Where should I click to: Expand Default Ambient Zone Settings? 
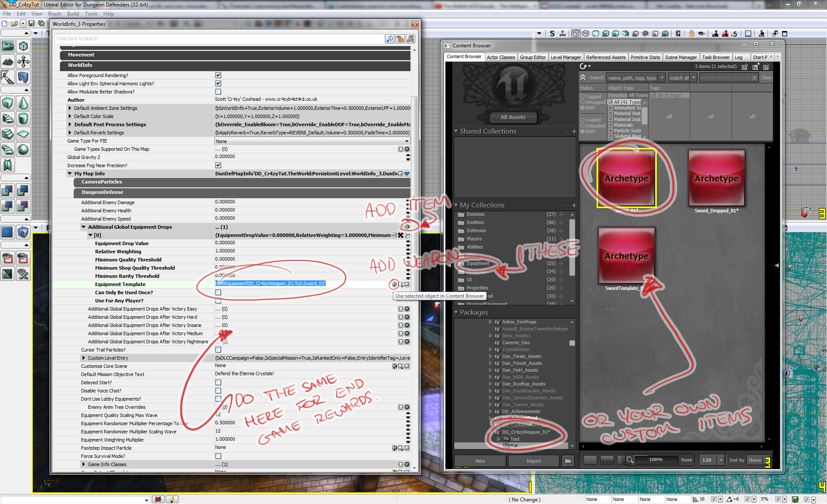point(70,108)
